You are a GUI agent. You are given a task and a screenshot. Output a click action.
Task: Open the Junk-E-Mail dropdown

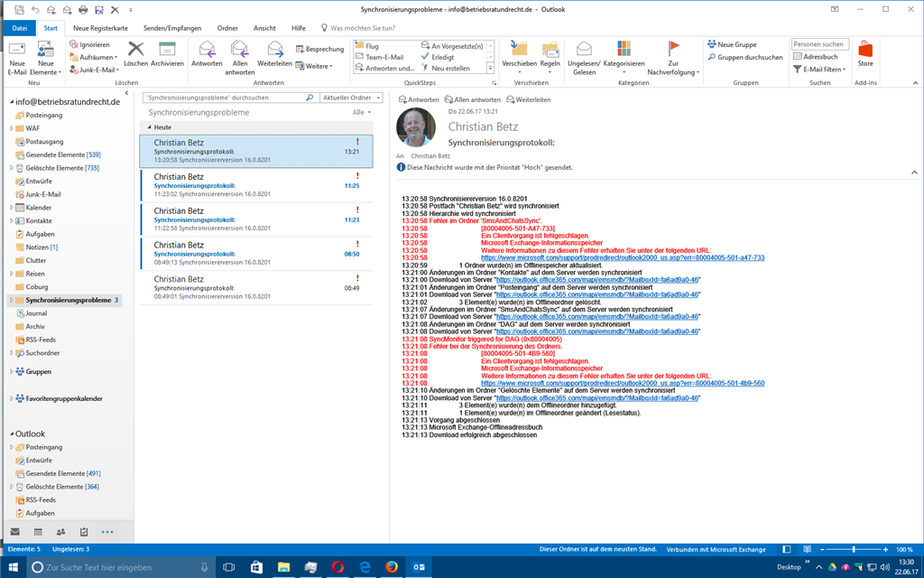click(x=94, y=70)
